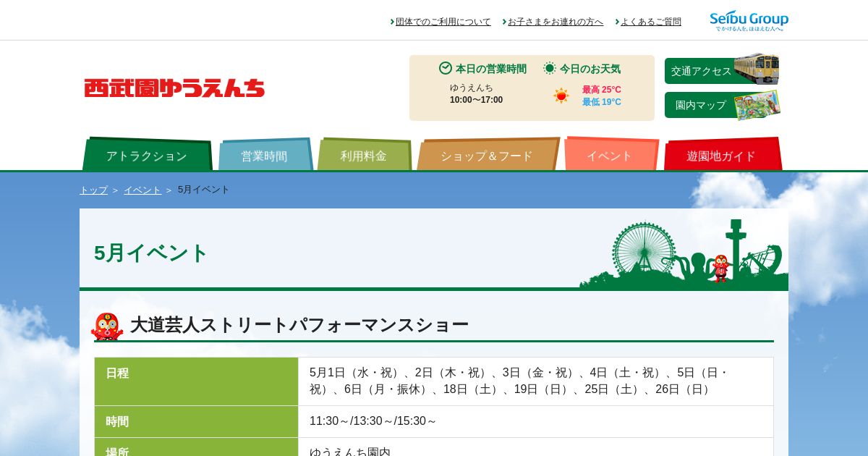Click the 日程 table header cell
Screen dimensions: 868x456
(x=196, y=381)
